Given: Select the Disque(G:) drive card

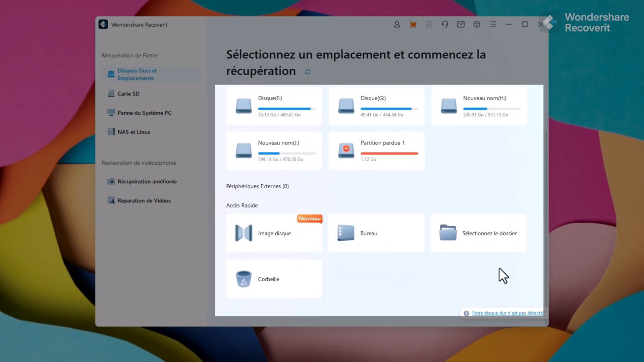Looking at the screenshot, I should click(377, 106).
